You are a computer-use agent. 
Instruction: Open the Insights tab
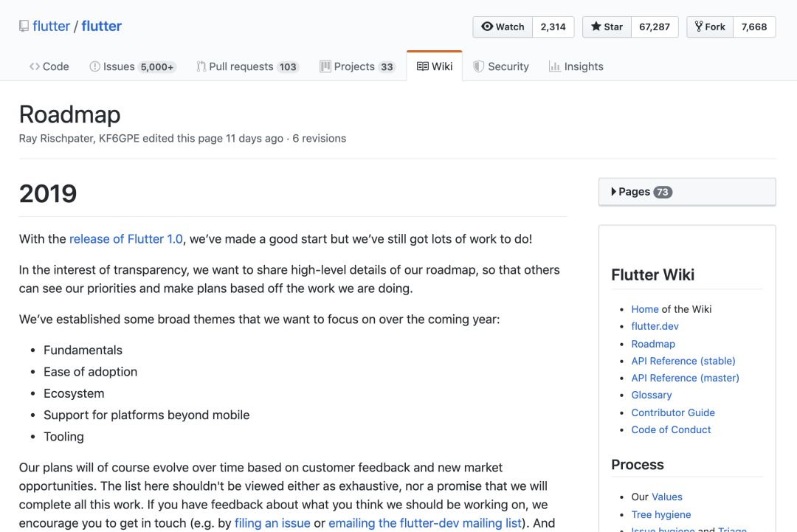pyautogui.click(x=576, y=66)
